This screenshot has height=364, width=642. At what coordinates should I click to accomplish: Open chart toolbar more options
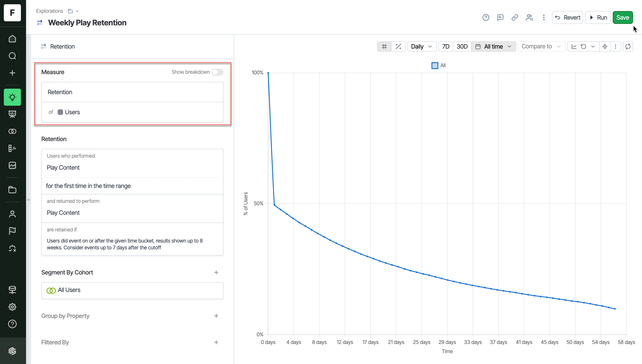[616, 46]
